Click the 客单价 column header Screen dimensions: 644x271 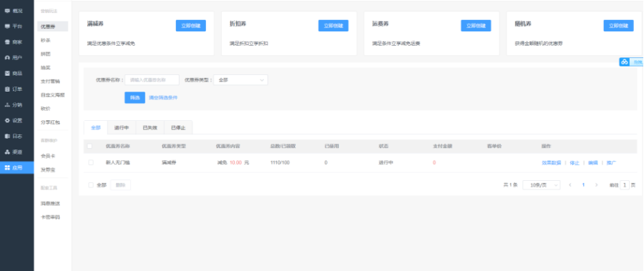494,146
